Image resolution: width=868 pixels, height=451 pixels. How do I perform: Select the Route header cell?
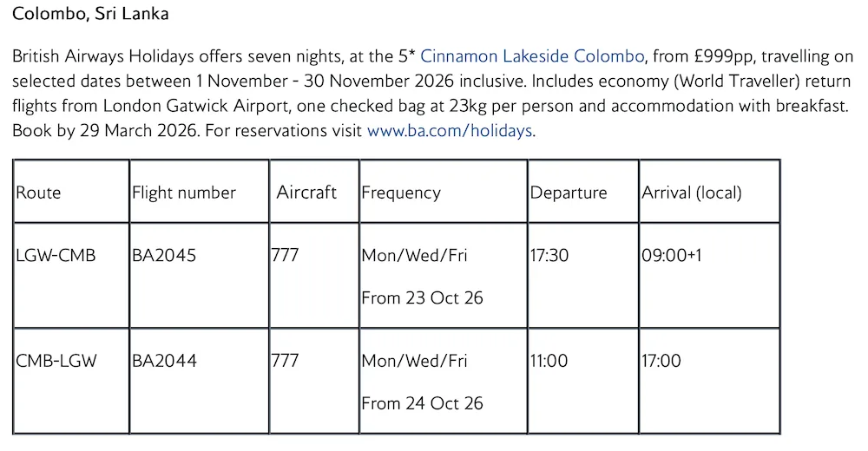tap(38, 193)
